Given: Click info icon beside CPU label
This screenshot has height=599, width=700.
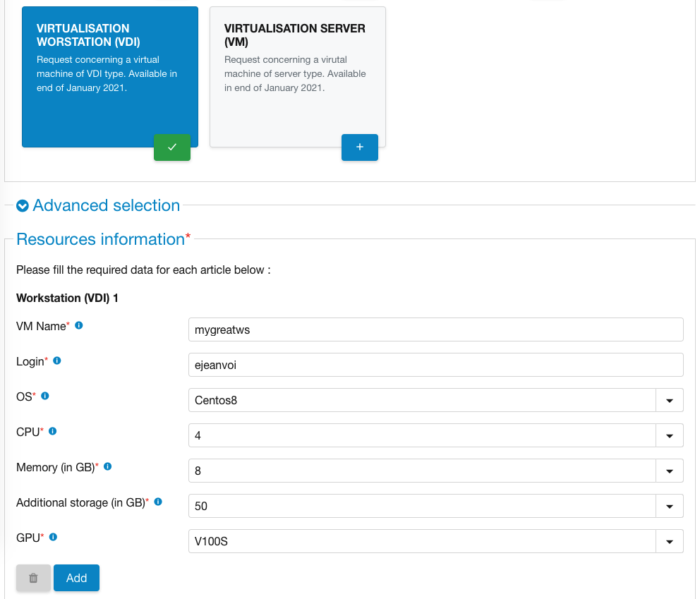Looking at the screenshot, I should point(52,431).
